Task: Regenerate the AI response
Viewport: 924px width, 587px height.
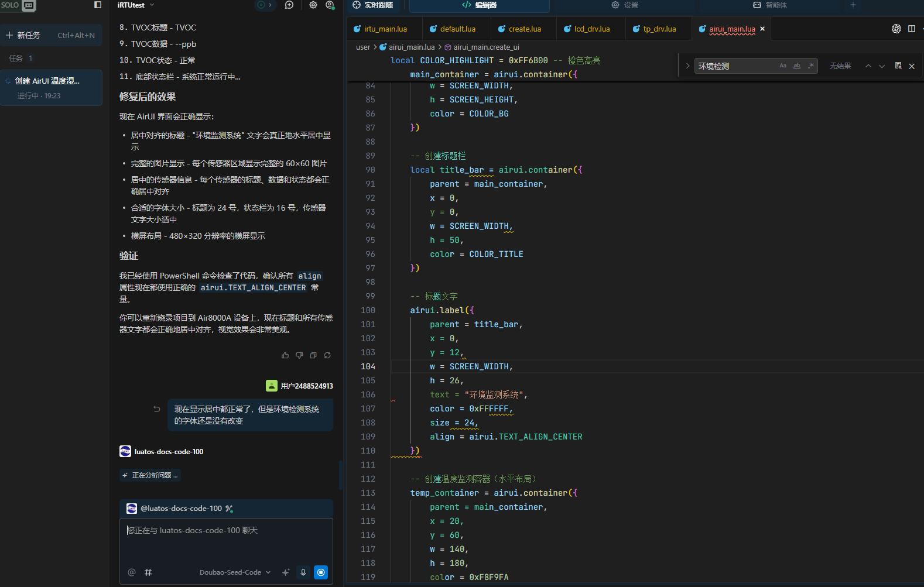Action: [327, 355]
